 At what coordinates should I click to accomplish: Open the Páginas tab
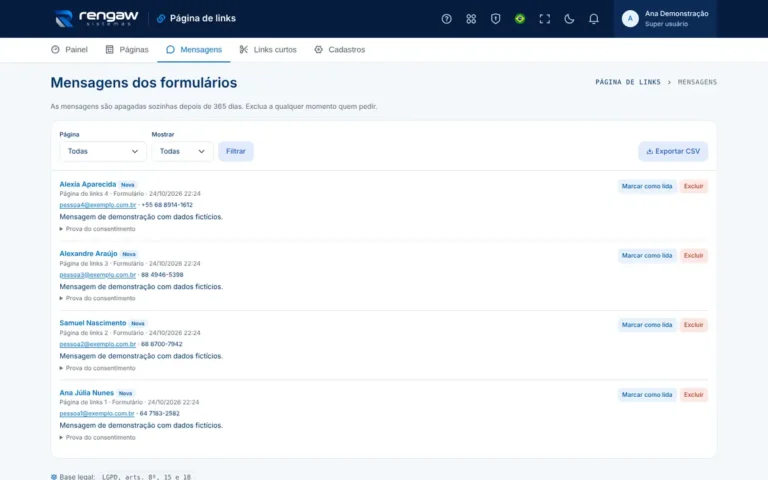tap(127, 49)
